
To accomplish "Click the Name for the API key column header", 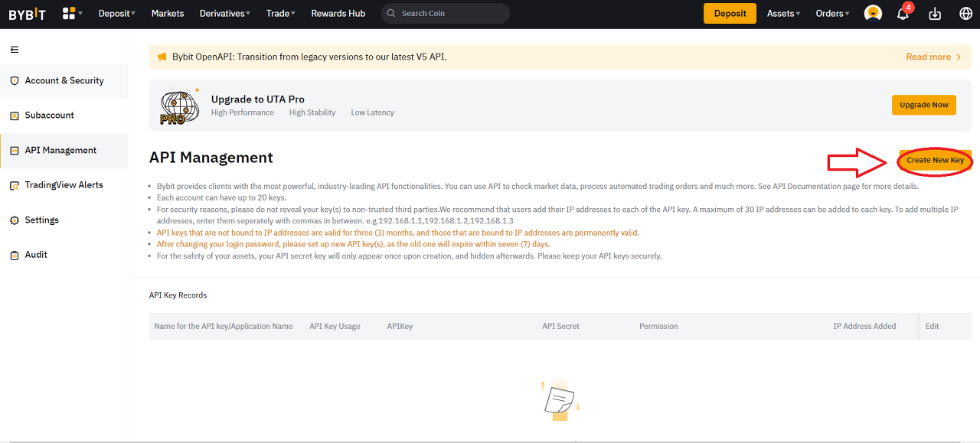I will pyautogui.click(x=224, y=326).
